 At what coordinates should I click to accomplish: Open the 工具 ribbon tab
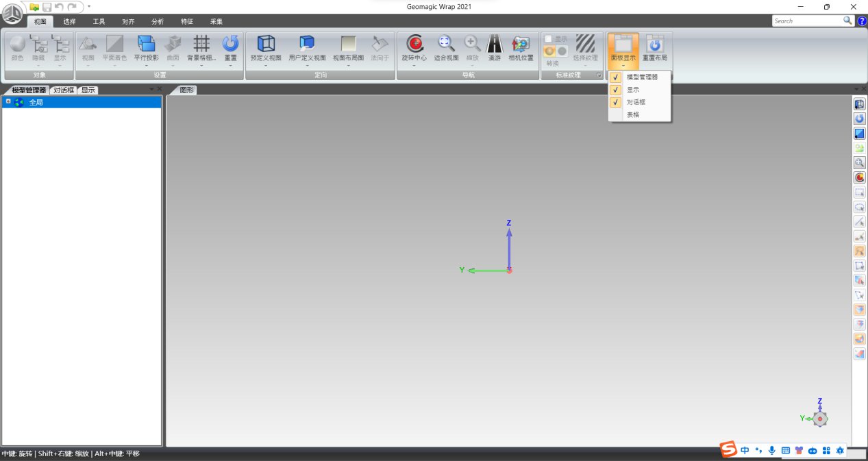coord(99,21)
